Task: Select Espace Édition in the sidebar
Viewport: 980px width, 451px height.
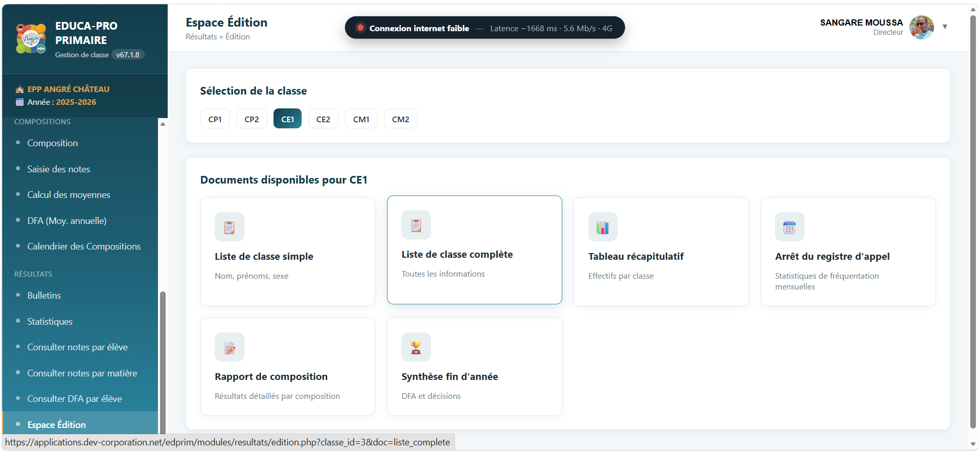Action: click(x=80, y=424)
